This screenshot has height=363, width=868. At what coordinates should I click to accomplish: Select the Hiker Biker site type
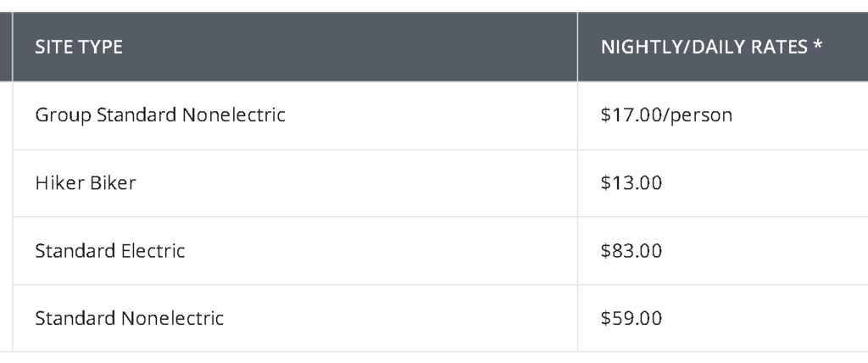86,183
